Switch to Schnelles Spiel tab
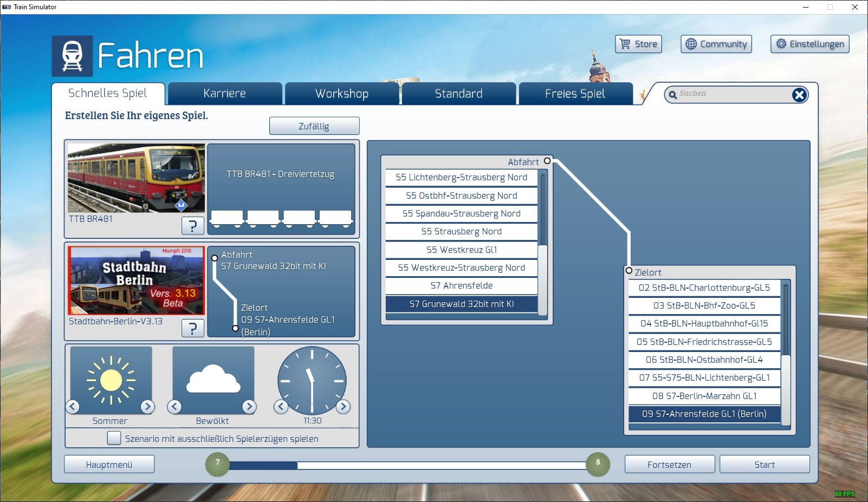Image resolution: width=868 pixels, height=502 pixels. point(108,93)
